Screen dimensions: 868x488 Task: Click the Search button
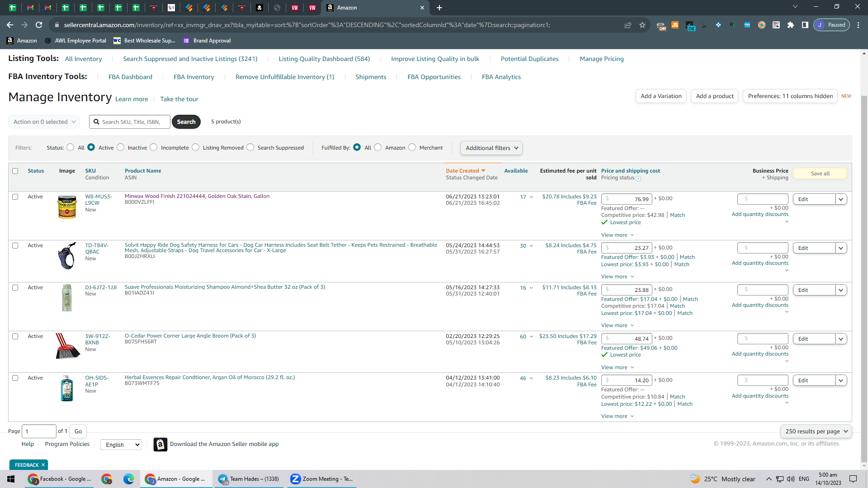point(186,122)
